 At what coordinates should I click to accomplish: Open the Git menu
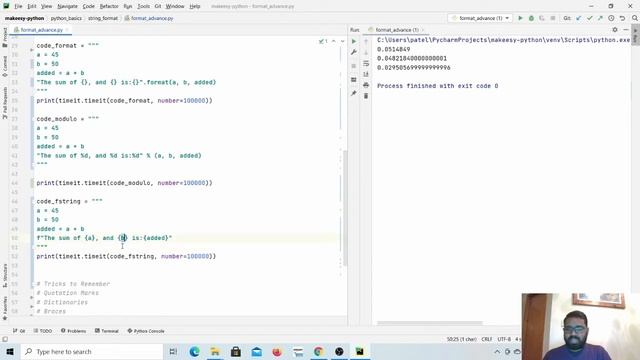coord(158,7)
